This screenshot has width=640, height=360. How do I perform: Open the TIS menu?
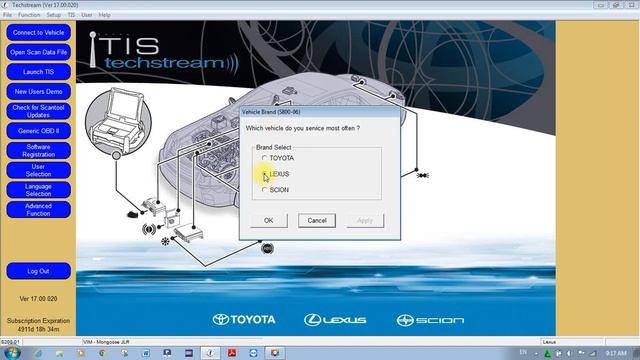coord(71,15)
